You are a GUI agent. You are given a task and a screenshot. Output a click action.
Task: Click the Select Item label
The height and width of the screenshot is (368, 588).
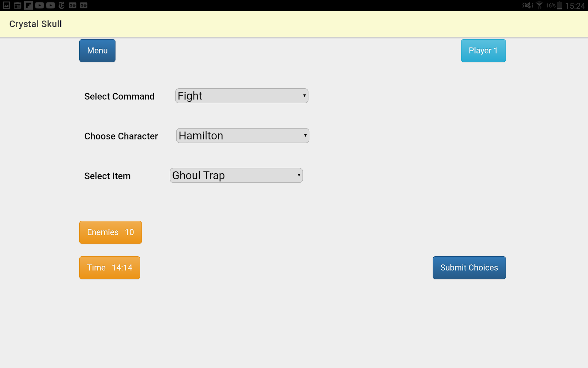coord(107,176)
